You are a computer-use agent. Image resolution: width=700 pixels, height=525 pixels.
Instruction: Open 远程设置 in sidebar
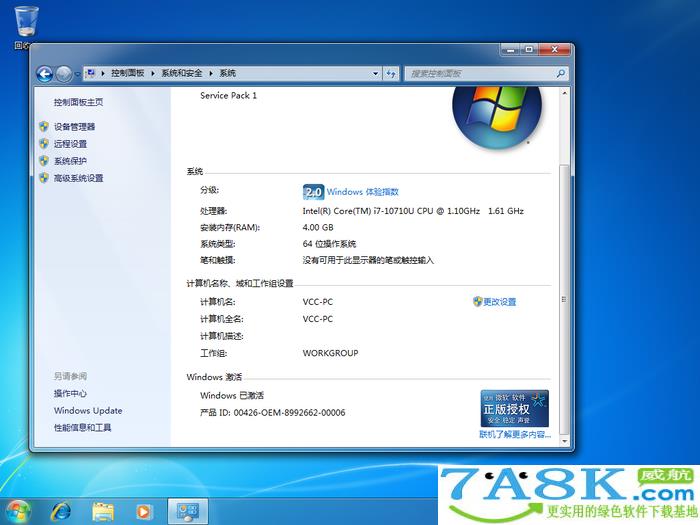pyautogui.click(x=70, y=144)
